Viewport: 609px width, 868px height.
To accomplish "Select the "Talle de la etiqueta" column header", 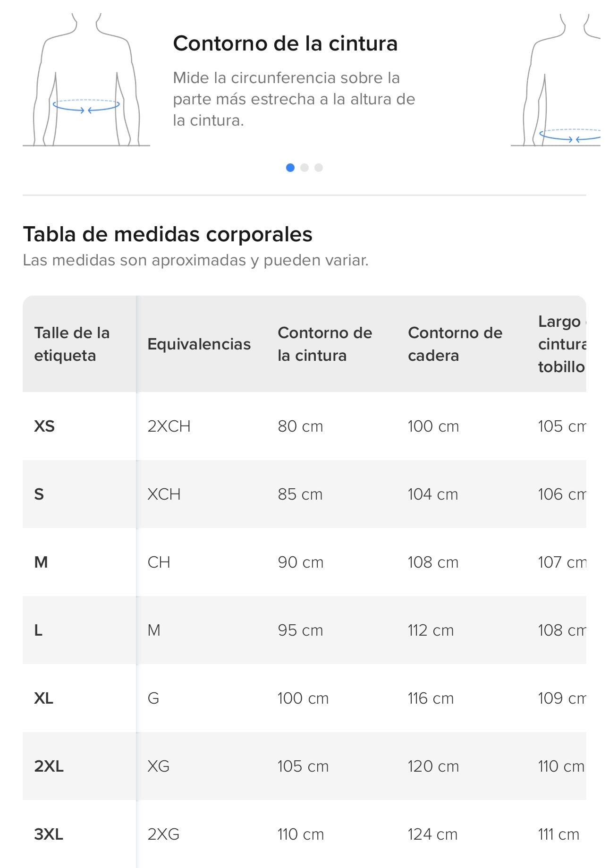I will click(72, 344).
